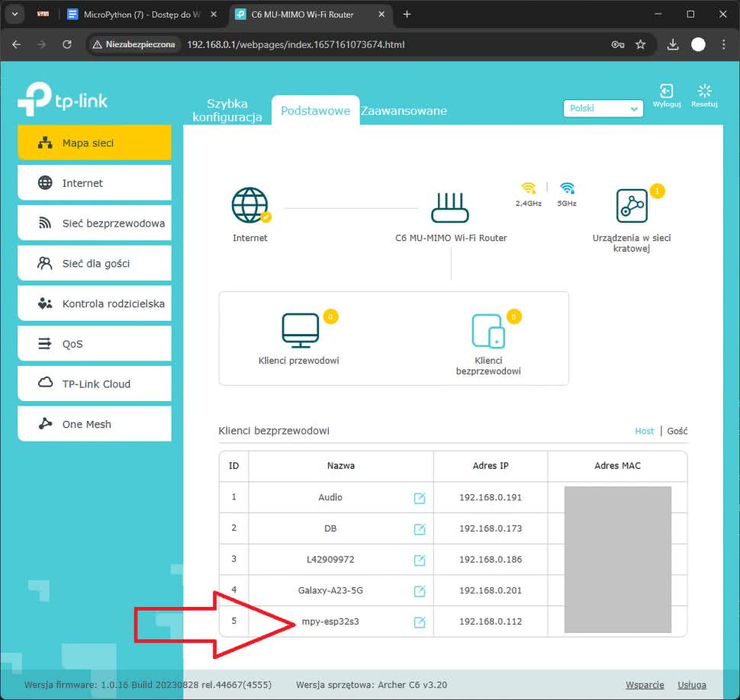Open the Zaawansowane tab
Image resolution: width=740 pixels, height=700 pixels.
(x=404, y=111)
